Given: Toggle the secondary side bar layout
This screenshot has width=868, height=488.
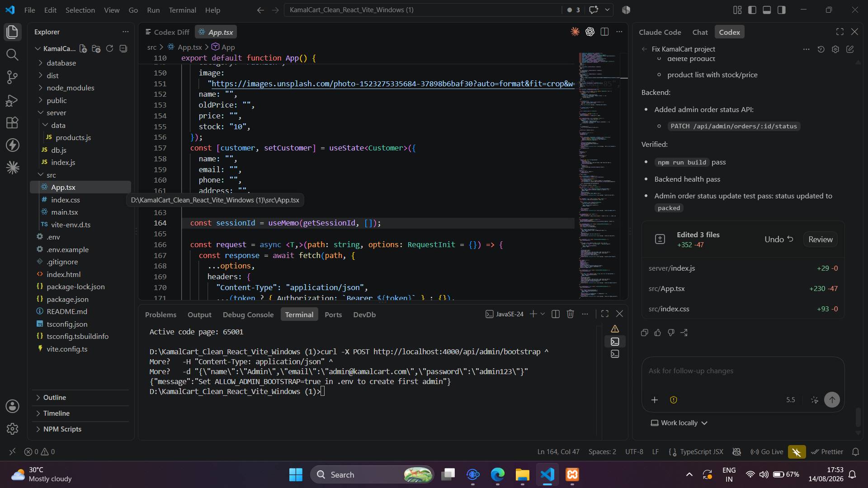Looking at the screenshot, I should (782, 10).
